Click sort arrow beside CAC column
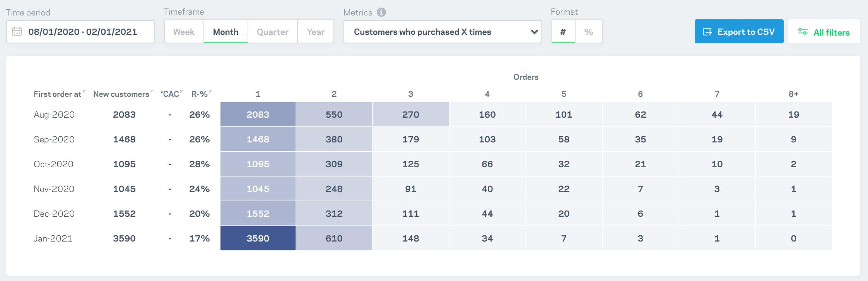868x281 pixels. (182, 92)
